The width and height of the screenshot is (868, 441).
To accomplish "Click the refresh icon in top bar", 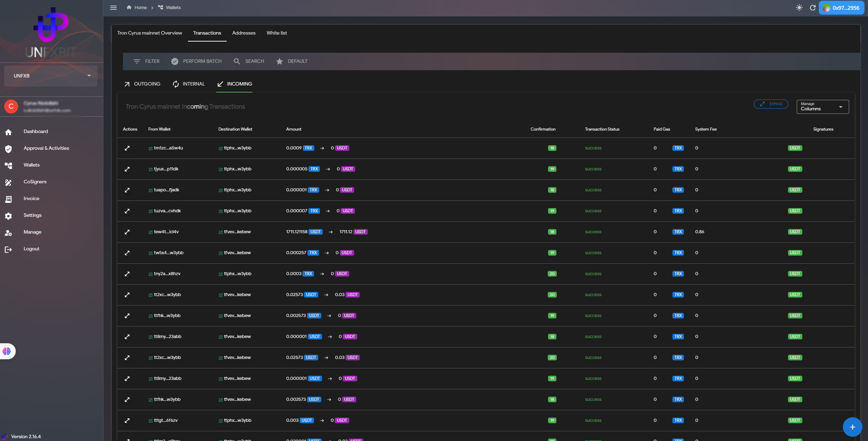I will (813, 8).
